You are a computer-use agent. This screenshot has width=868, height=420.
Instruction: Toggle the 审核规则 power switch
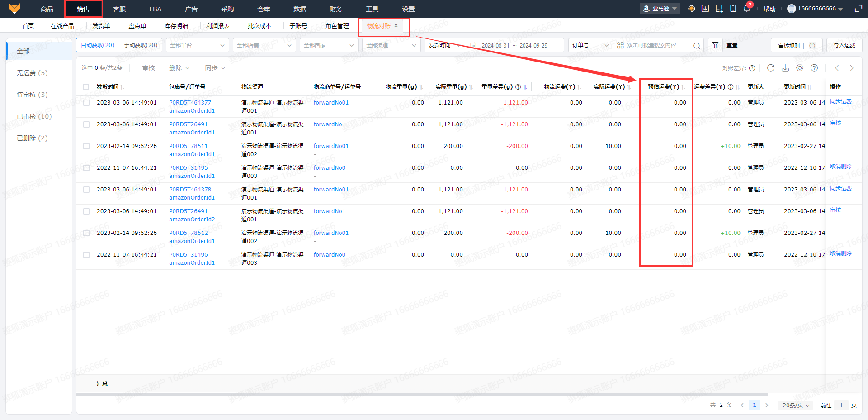point(812,45)
